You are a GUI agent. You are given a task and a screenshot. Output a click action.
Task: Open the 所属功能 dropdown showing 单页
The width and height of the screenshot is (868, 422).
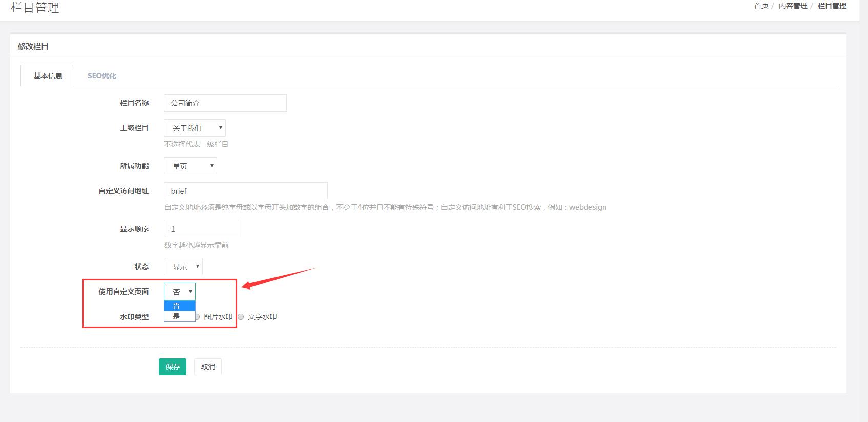[x=190, y=166]
